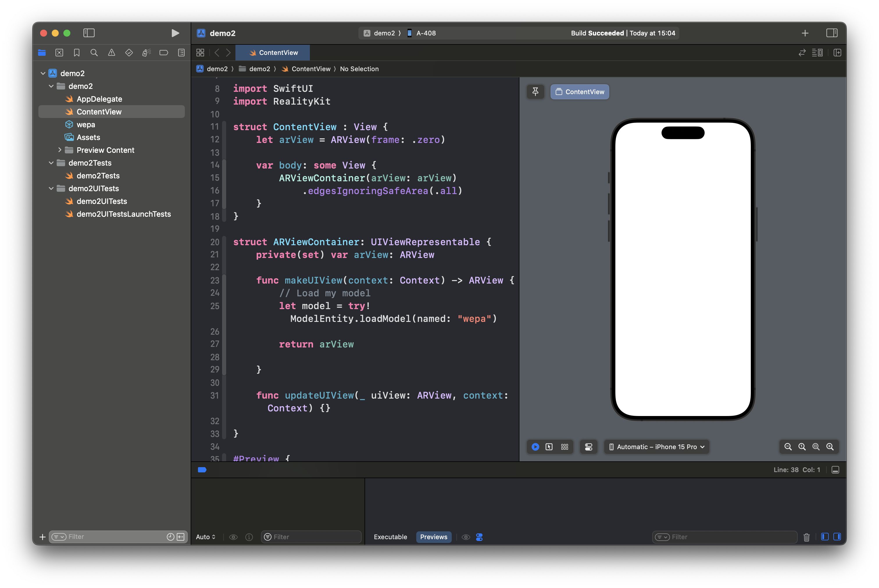879x588 pixels.
Task: Open the Issue navigator warning icon
Action: (x=111, y=53)
